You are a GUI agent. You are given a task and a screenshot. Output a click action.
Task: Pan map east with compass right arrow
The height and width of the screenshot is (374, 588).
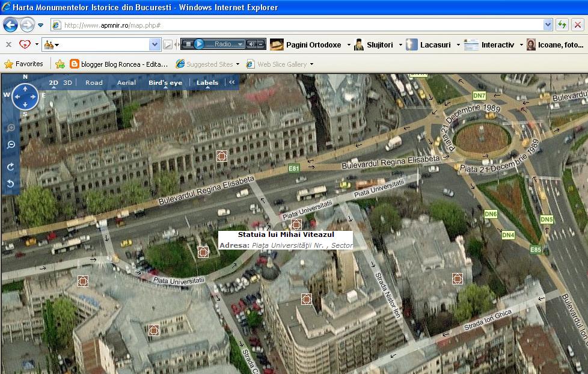(33, 97)
